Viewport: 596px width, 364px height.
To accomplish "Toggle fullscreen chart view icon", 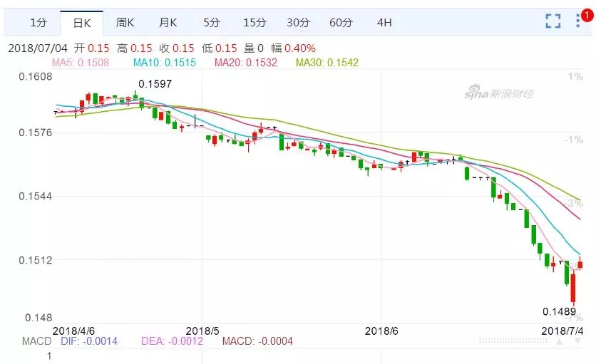I will click(x=553, y=21).
